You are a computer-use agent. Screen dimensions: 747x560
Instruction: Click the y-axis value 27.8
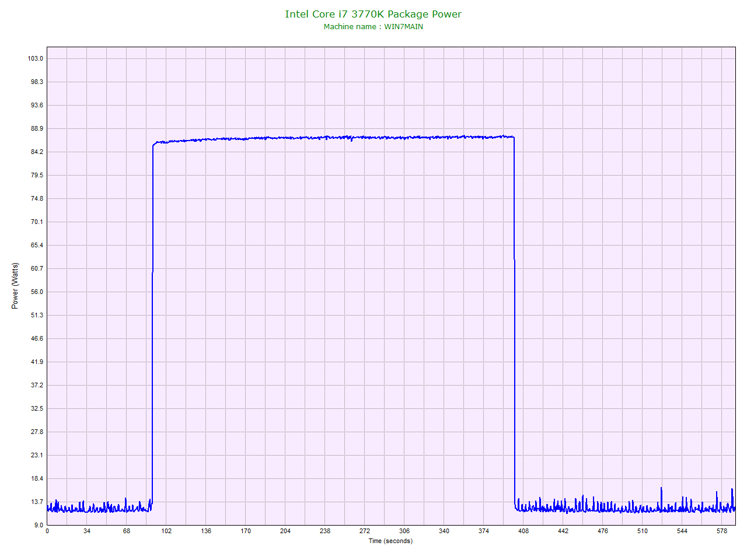pos(37,432)
